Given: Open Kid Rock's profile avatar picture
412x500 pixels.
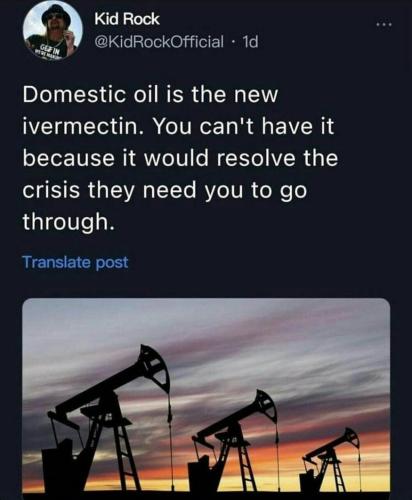Looking at the screenshot, I should coord(53,31).
